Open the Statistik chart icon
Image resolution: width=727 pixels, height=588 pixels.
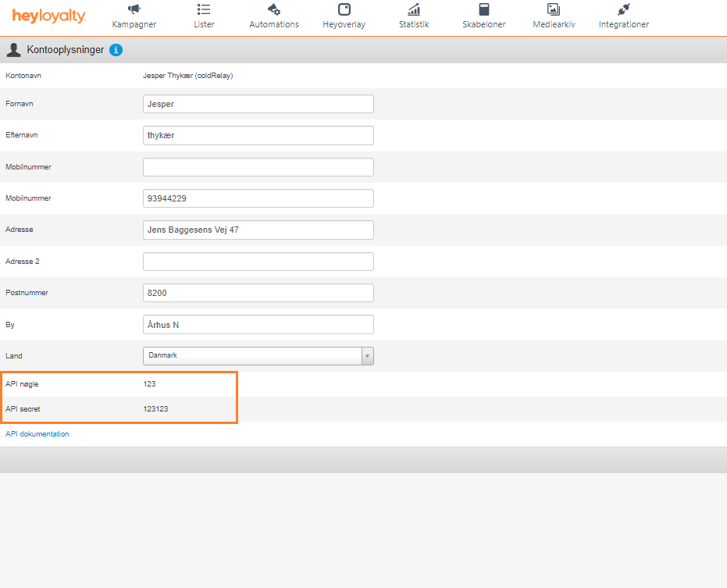[414, 9]
